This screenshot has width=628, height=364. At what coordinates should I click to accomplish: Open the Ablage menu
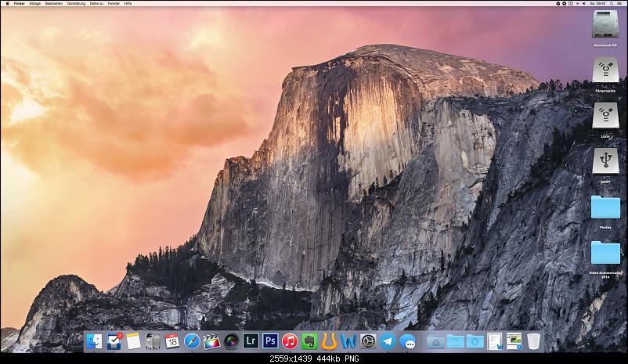click(x=34, y=3)
